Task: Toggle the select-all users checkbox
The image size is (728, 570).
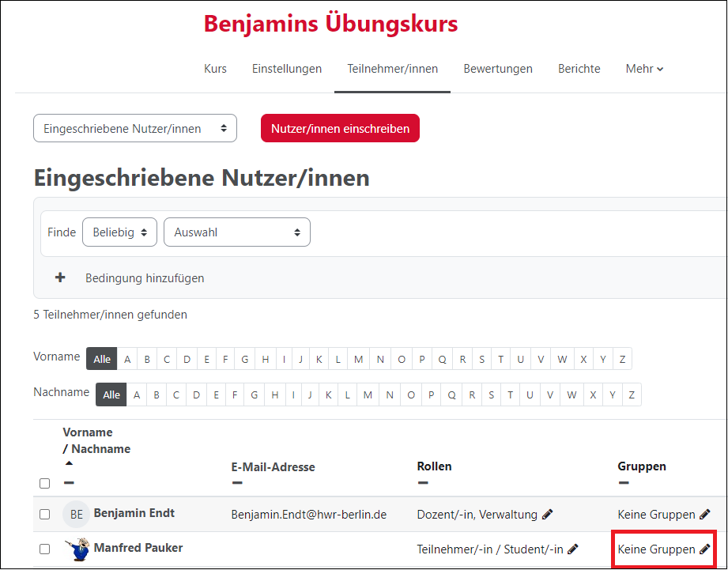Action: pos(45,483)
